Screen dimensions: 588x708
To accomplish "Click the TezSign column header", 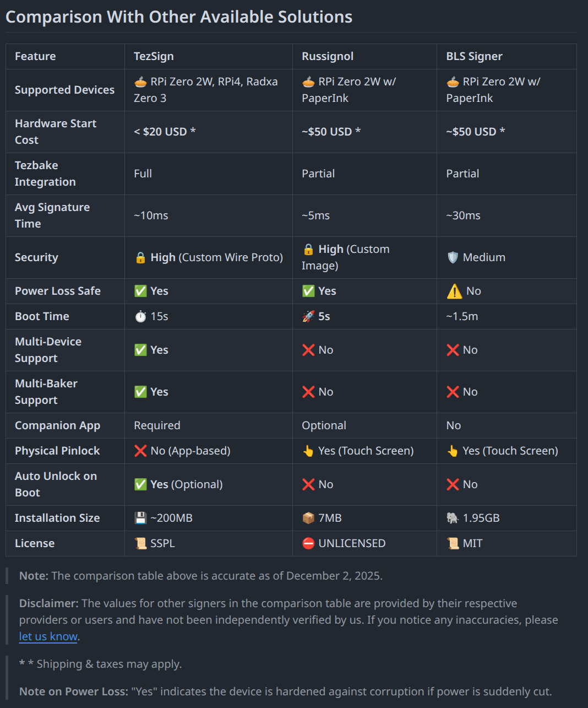I will coord(154,56).
